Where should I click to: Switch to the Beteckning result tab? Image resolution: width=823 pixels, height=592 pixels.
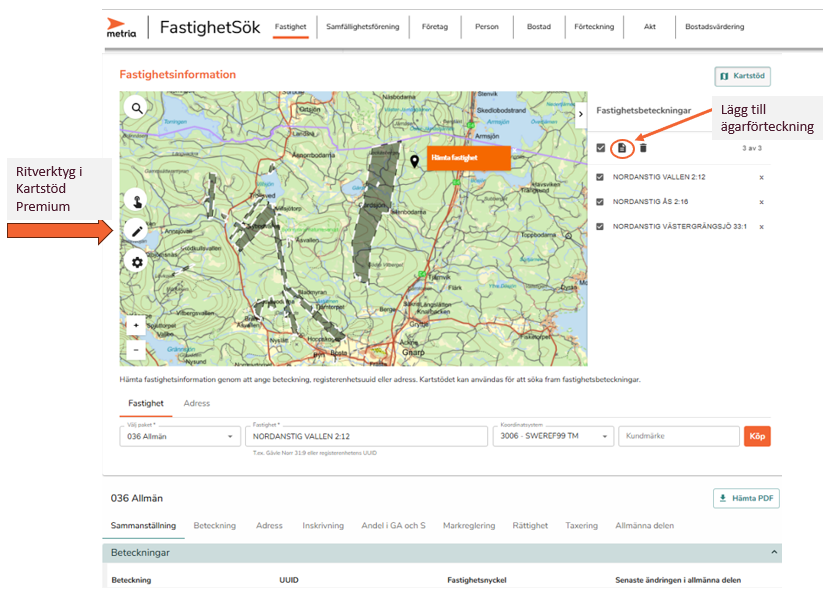coord(215,525)
